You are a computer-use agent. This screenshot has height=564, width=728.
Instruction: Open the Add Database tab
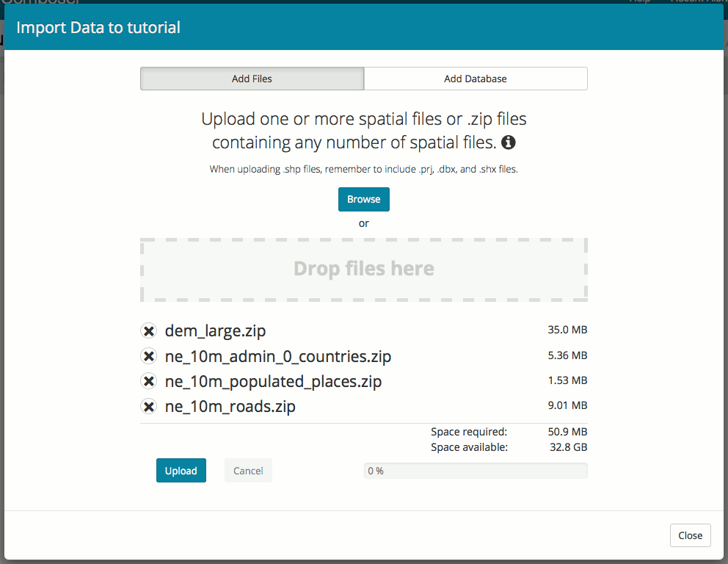(x=475, y=79)
